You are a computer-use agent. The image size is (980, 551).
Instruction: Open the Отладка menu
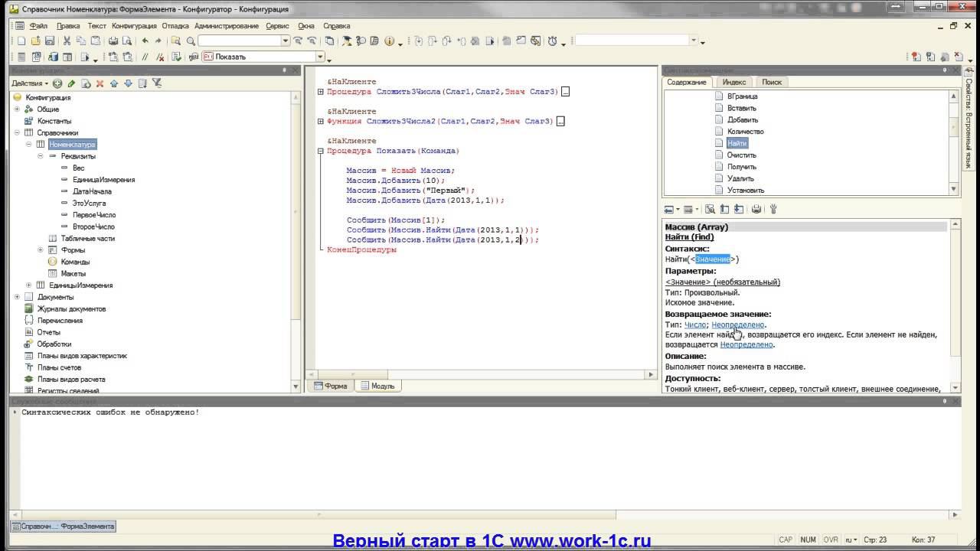(x=175, y=26)
